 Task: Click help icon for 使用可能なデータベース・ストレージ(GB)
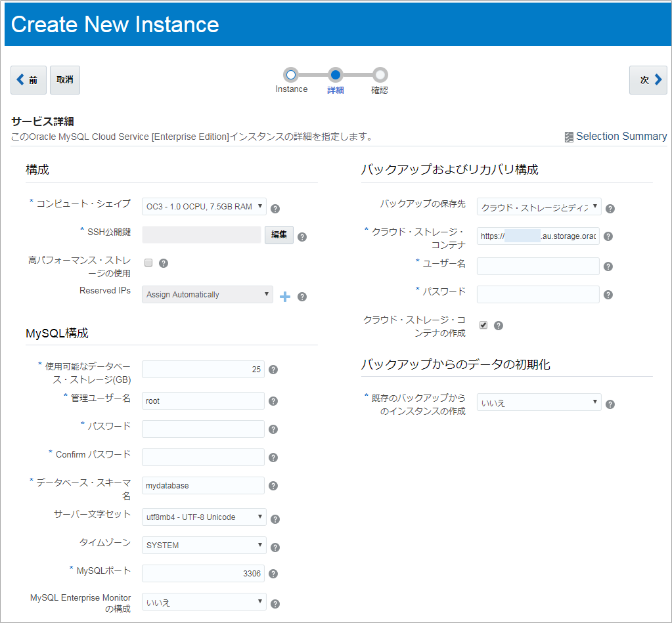click(x=273, y=370)
